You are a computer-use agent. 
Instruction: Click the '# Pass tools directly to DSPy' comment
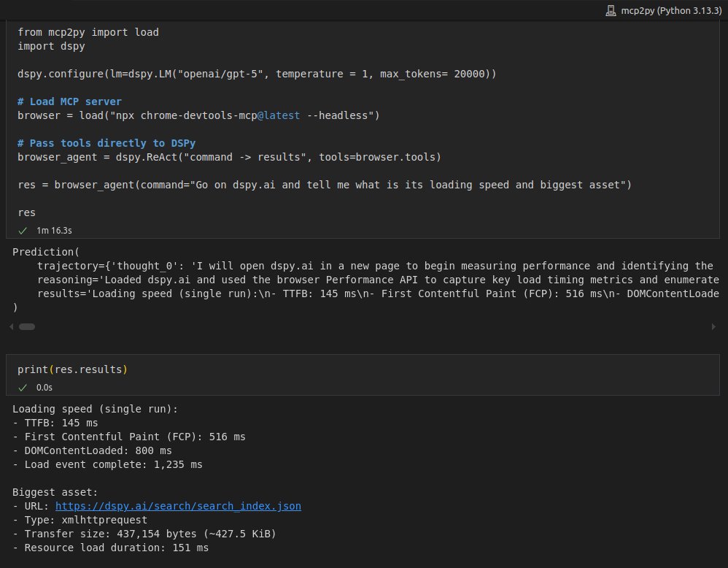click(x=107, y=143)
